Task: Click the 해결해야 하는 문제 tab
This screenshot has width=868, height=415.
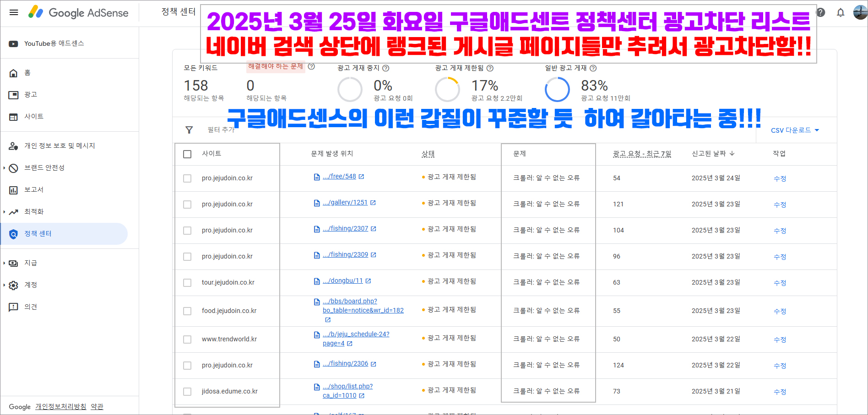Action: (x=276, y=66)
